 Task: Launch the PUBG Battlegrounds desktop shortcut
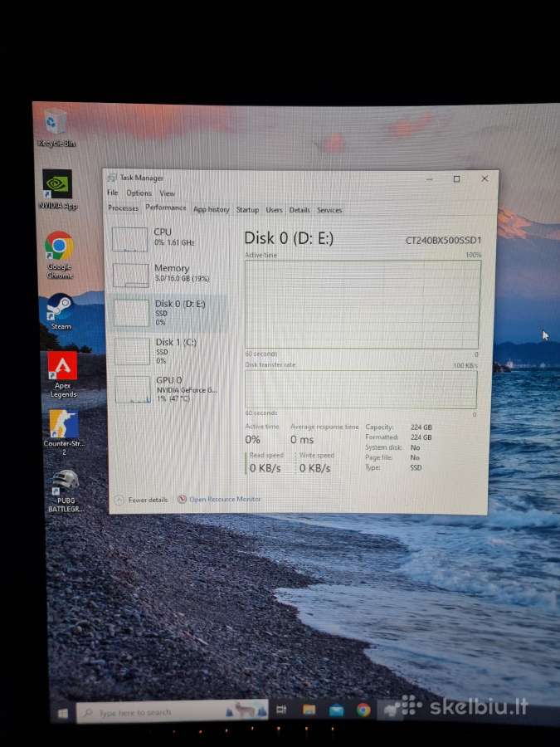click(x=66, y=491)
